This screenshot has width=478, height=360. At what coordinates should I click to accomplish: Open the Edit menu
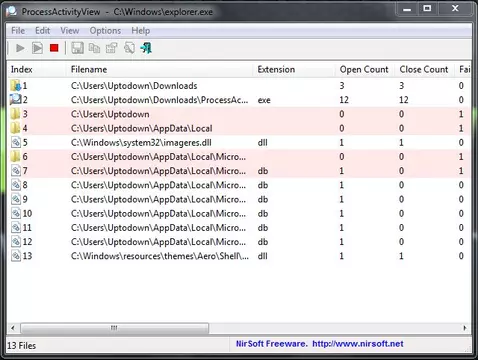[x=43, y=31]
